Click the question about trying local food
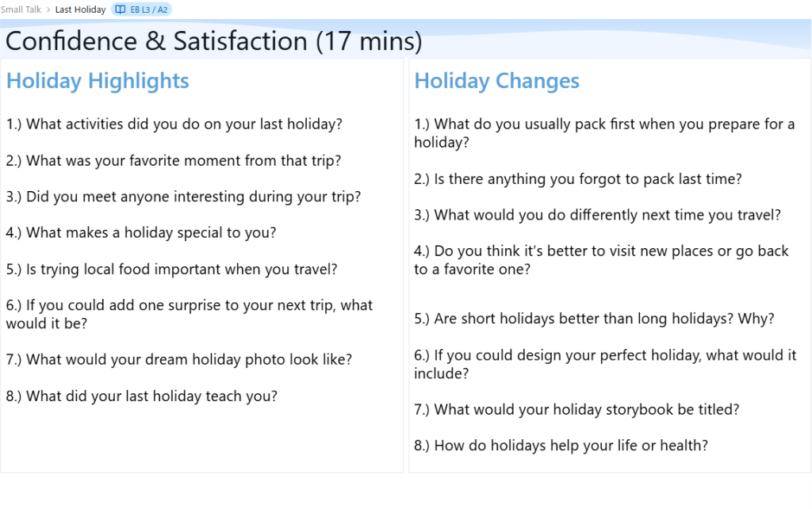812x509 pixels. click(171, 269)
